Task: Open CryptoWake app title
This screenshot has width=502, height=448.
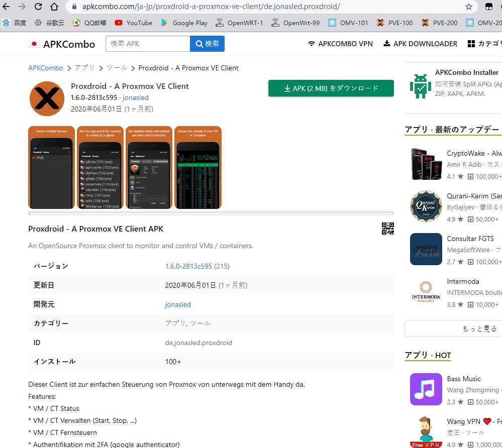Action: point(474,153)
